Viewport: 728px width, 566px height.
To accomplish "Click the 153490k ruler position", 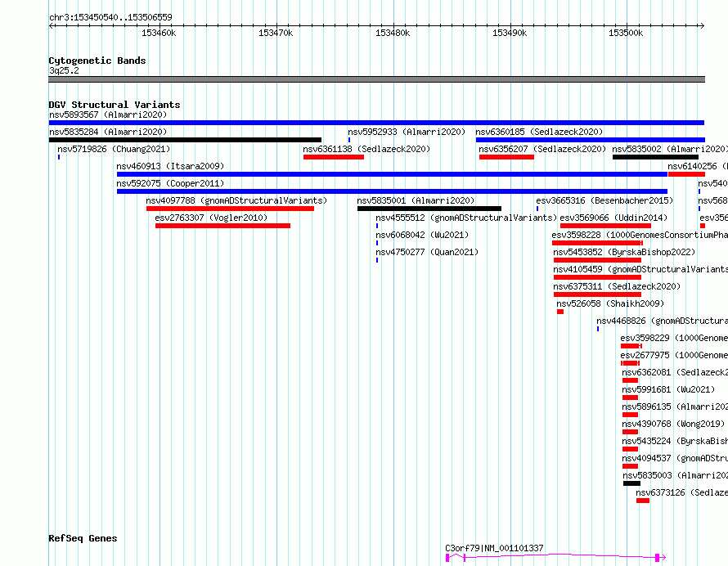I will [x=510, y=33].
